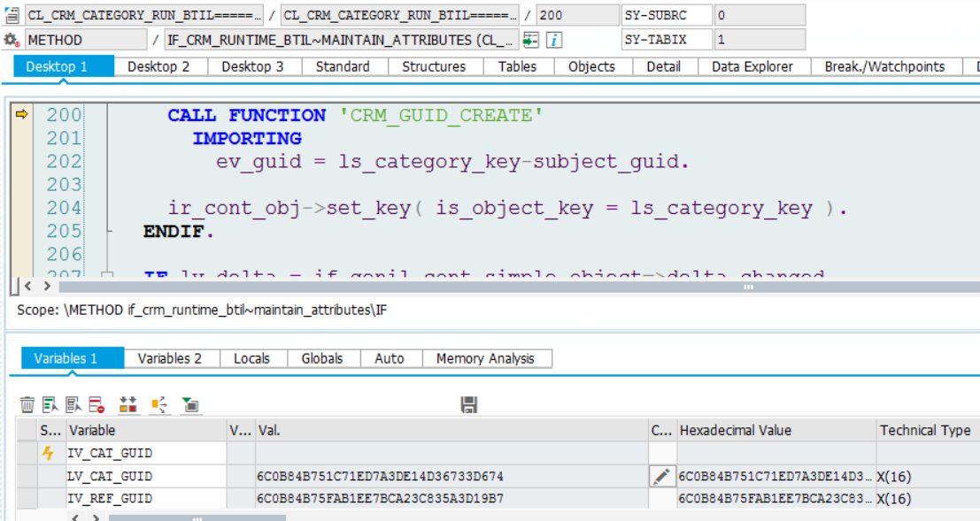Select the Auto tab

pos(390,358)
